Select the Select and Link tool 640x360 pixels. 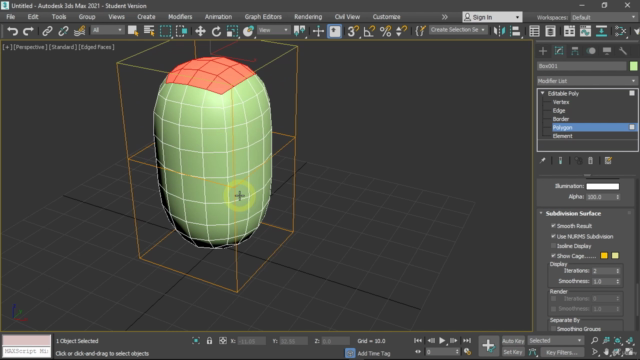[47, 31]
